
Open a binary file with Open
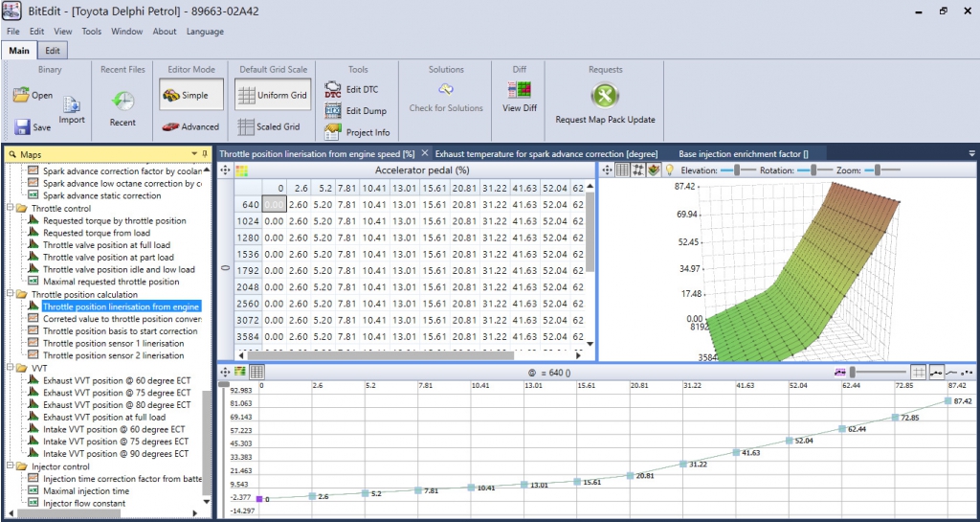[33, 96]
